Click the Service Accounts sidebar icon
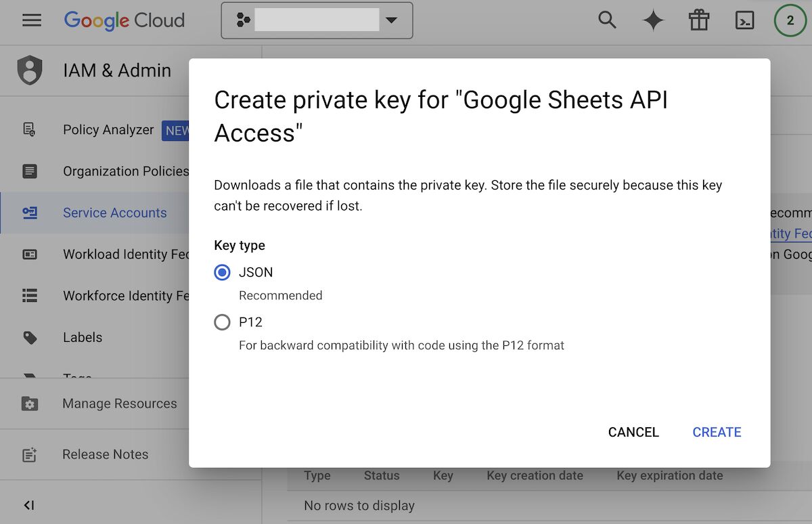812x524 pixels. click(x=30, y=213)
